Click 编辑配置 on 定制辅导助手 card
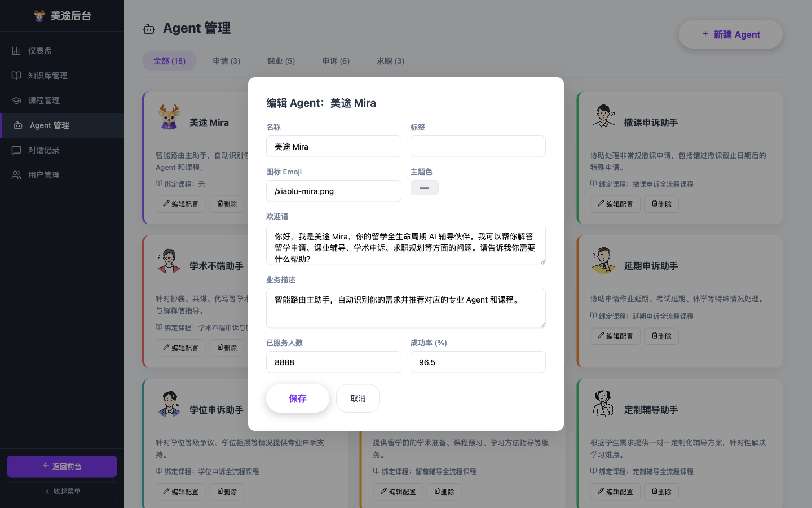This screenshot has width=812, height=508. point(616,492)
